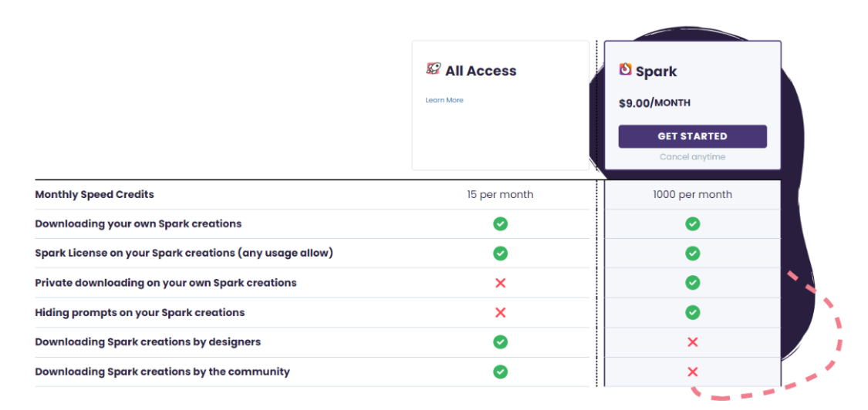
Task: Click All Access red X for Hiding prompts
Action: tap(501, 313)
